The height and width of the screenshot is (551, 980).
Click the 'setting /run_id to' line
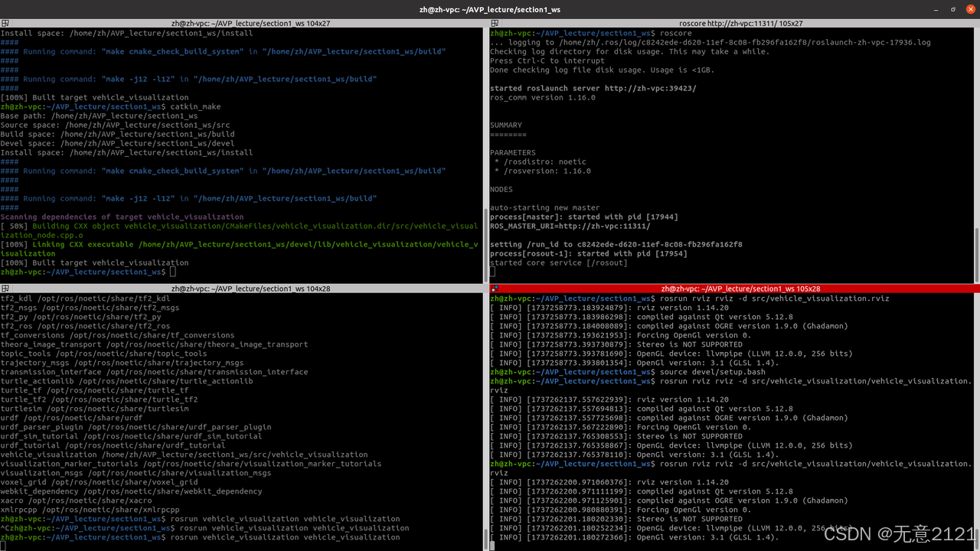616,244
